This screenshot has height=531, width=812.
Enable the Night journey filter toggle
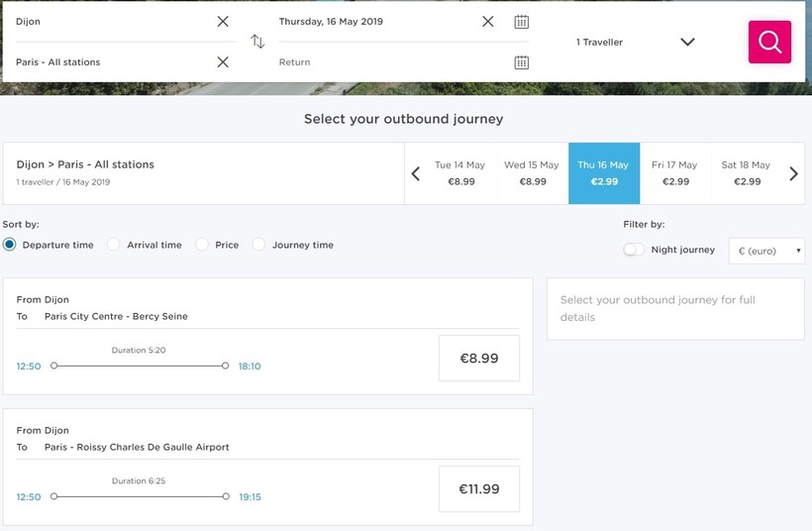(x=634, y=250)
